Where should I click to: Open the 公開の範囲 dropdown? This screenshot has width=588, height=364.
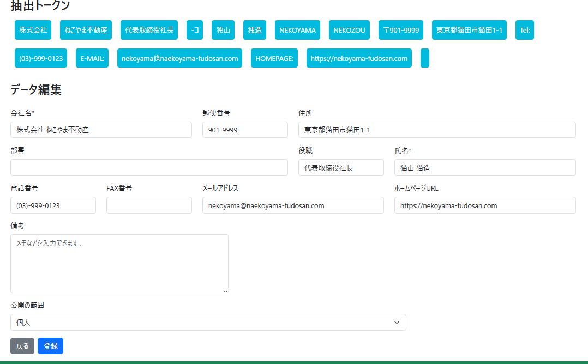pos(208,323)
